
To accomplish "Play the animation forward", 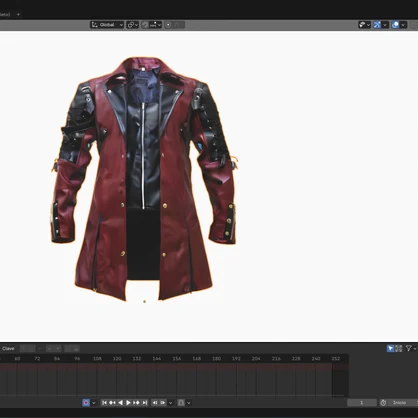I will point(128,403).
